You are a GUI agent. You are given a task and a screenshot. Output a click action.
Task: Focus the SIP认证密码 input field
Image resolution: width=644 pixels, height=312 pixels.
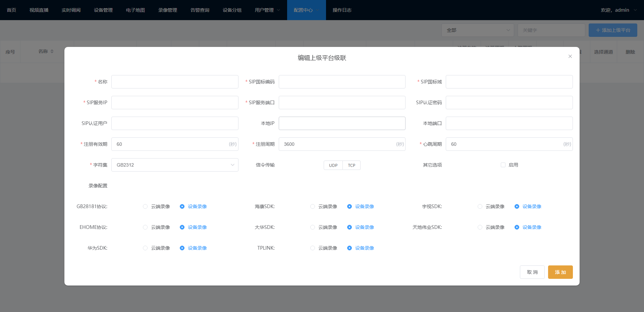point(509,103)
